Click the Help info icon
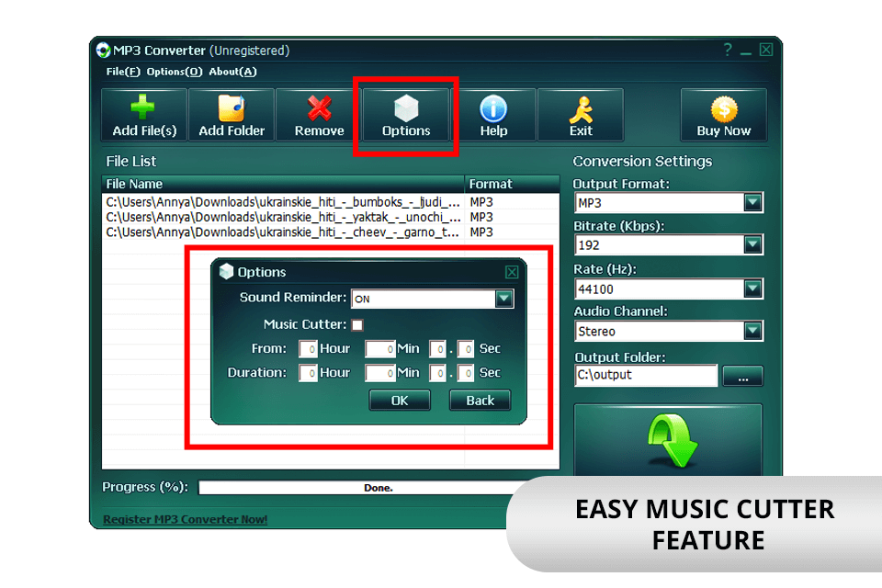 tap(493, 108)
